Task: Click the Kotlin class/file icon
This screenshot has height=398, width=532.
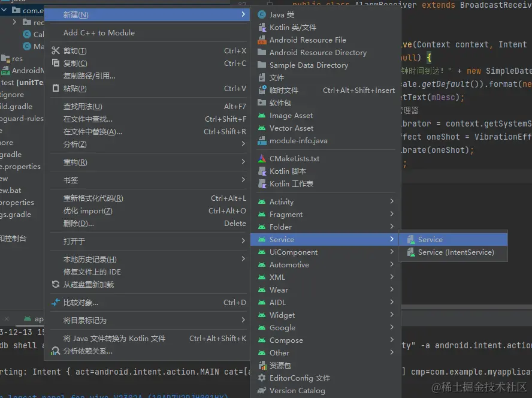Action: (x=262, y=27)
